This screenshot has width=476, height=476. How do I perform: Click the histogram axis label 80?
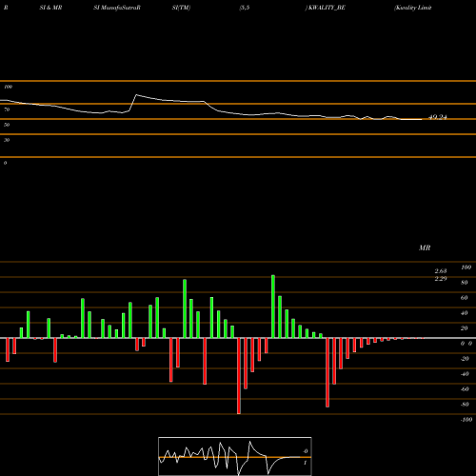click(465, 283)
